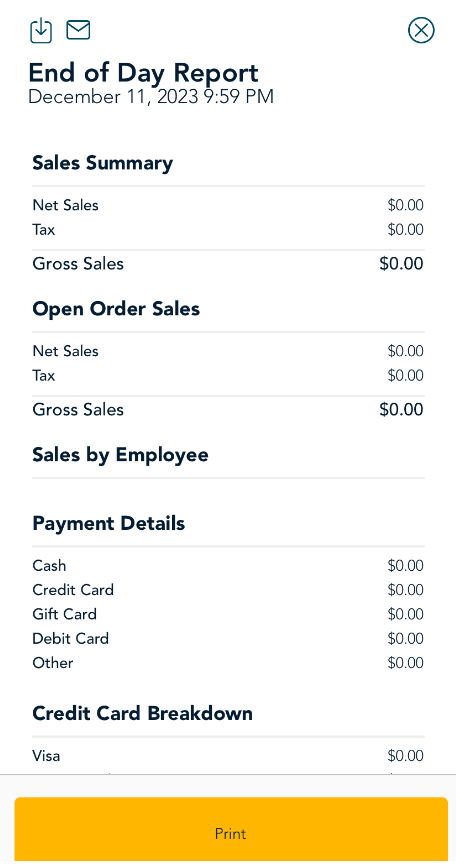
Task: Click the Cash payment row
Action: coord(228,566)
